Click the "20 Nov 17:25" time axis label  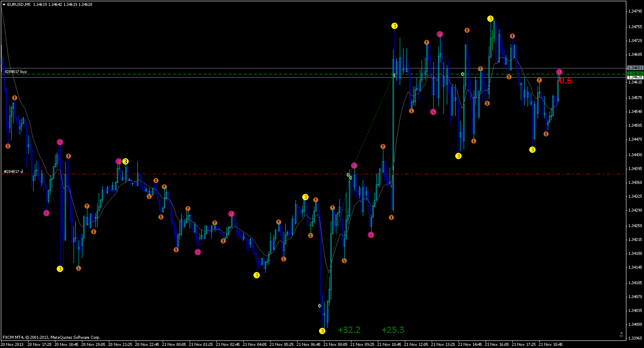click(39, 345)
